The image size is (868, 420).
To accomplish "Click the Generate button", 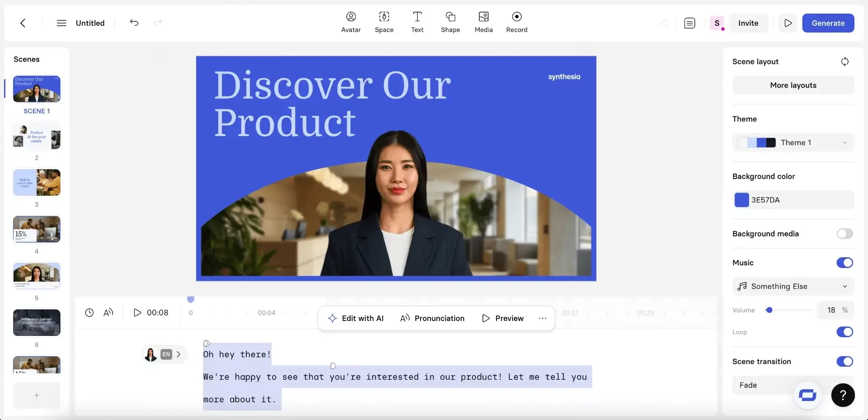I will click(828, 23).
